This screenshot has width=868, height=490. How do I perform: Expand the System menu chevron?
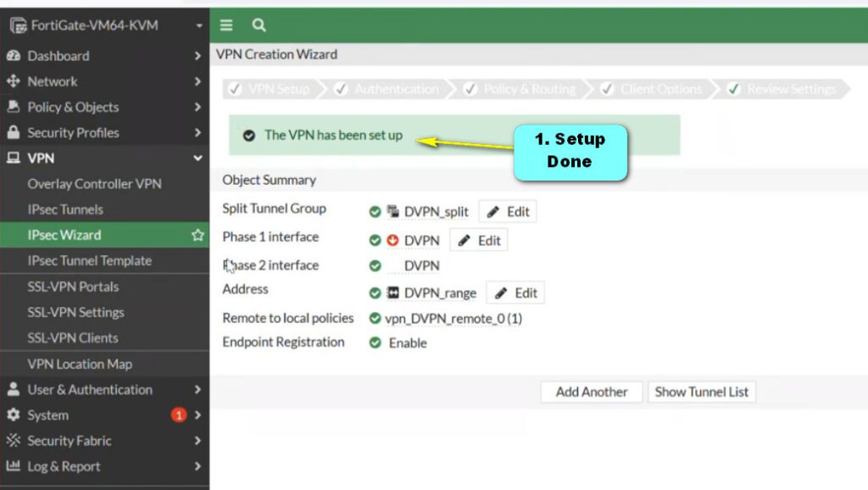[198, 415]
